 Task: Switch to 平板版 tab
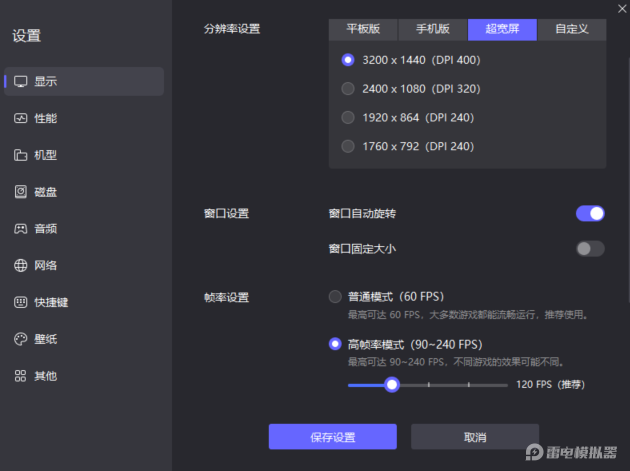pos(363,29)
